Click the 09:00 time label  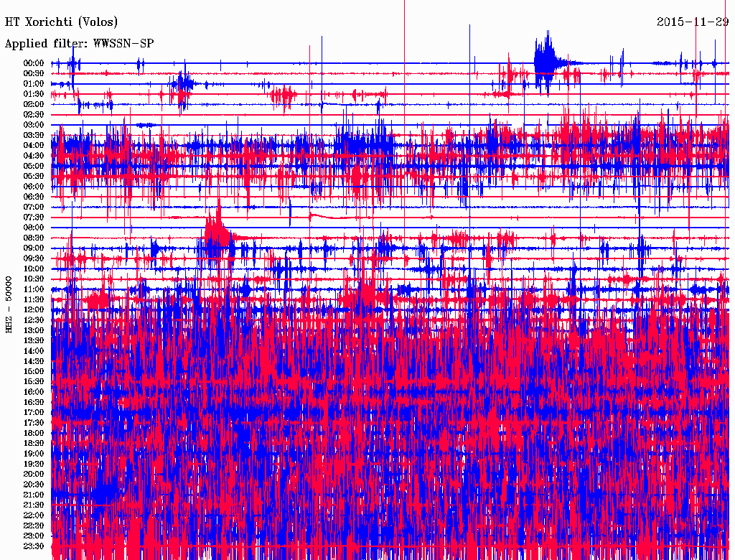point(34,248)
